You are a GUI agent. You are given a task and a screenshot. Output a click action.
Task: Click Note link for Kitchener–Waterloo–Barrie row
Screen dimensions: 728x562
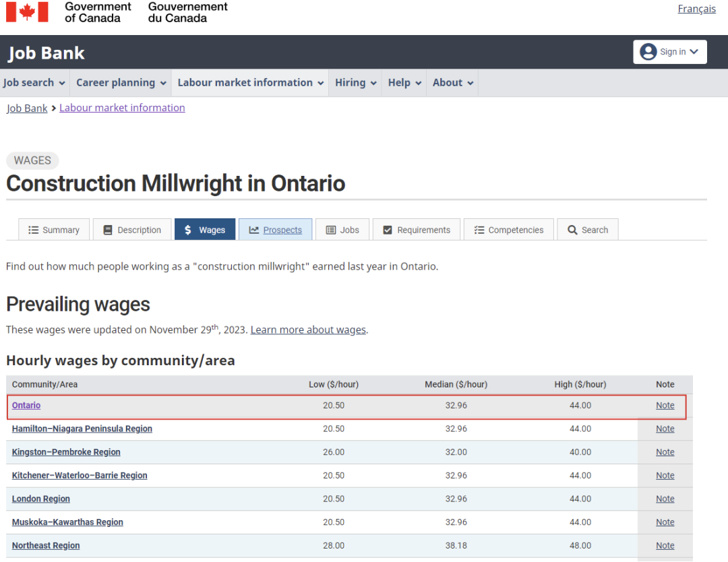click(x=665, y=475)
